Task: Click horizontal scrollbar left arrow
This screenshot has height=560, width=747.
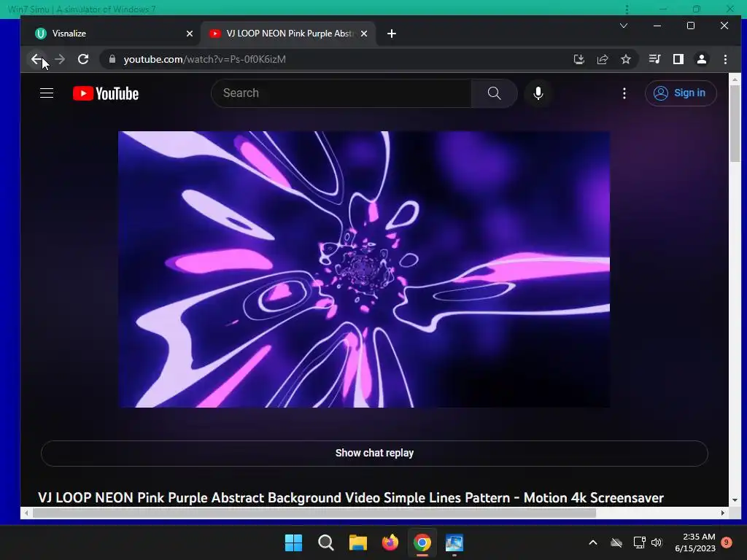Action: 26,513
